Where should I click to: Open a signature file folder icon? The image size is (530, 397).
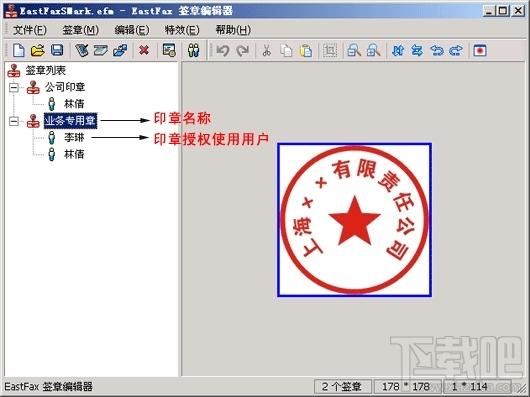38,51
